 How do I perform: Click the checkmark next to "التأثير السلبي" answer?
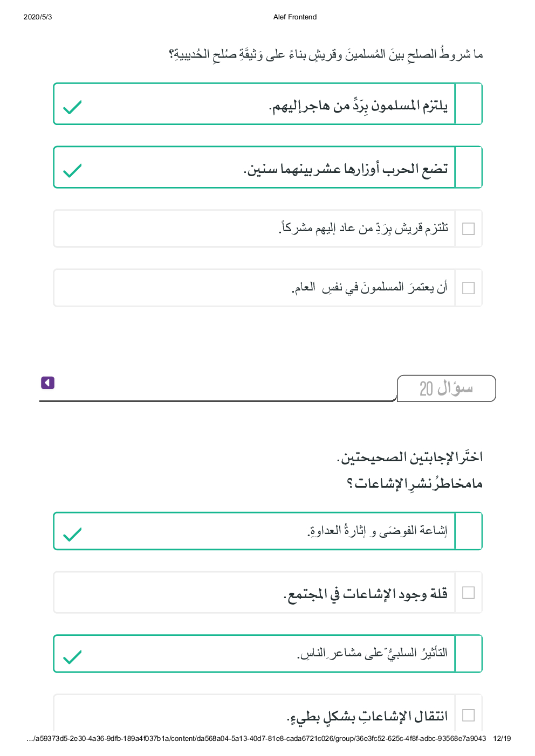click(72, 657)
